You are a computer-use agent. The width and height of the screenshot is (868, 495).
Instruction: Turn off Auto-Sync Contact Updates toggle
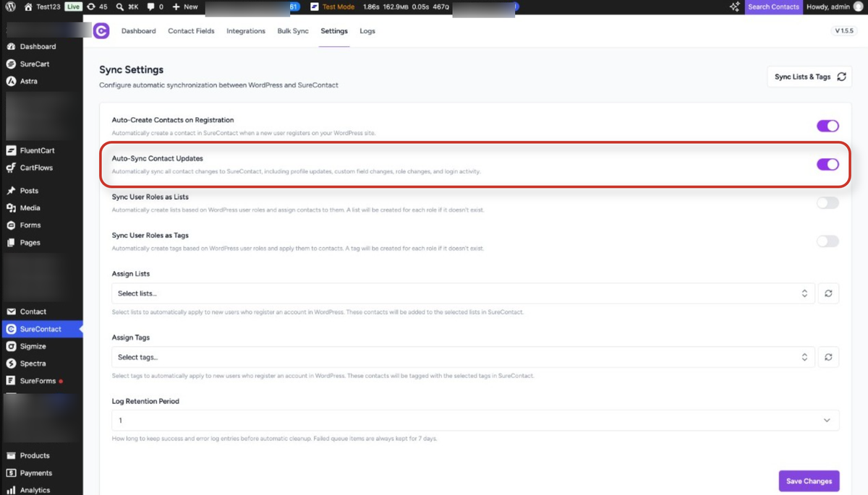point(827,165)
